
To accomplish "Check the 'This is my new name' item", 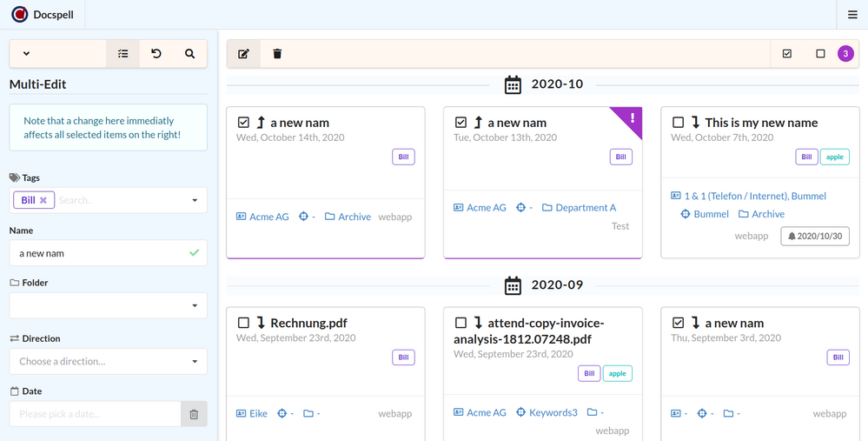I will pos(678,123).
